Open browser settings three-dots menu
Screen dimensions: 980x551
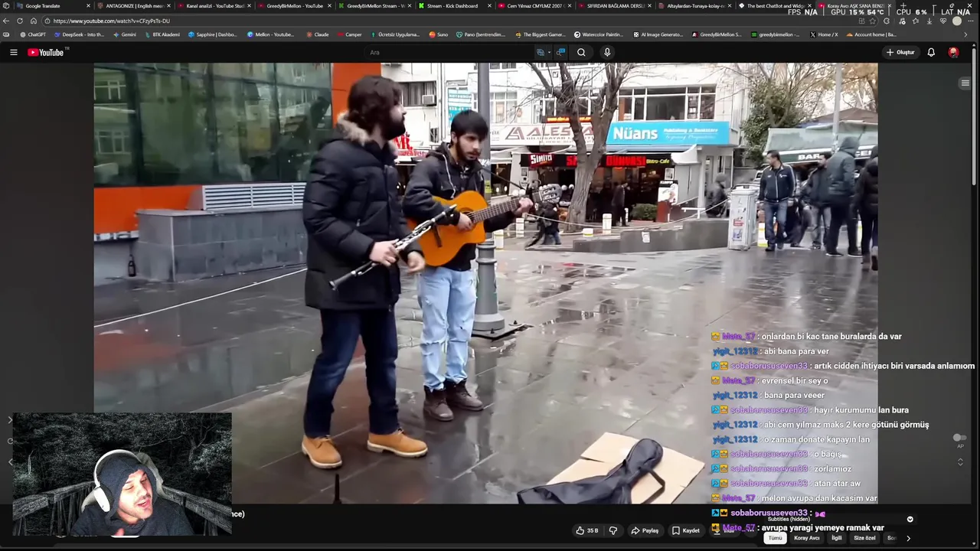point(972,21)
